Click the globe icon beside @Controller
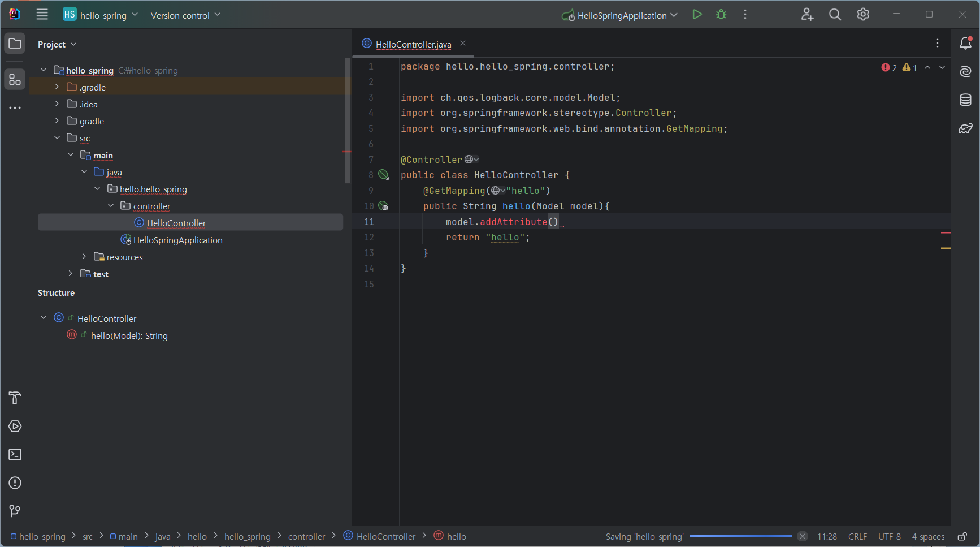 point(471,160)
